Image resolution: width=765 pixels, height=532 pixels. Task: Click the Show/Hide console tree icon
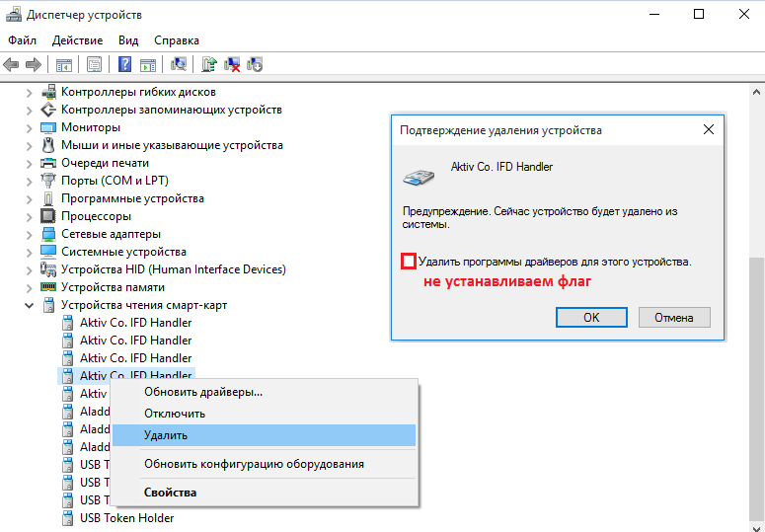(64, 65)
